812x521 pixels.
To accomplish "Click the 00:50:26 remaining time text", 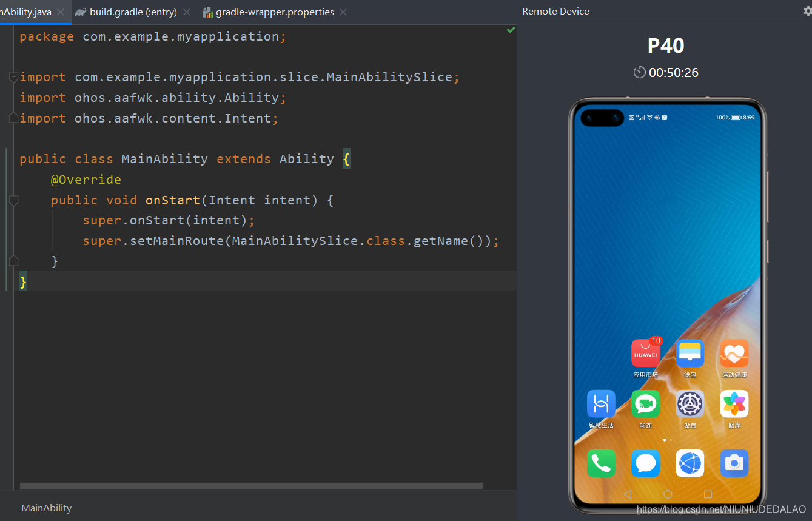I will pyautogui.click(x=674, y=73).
